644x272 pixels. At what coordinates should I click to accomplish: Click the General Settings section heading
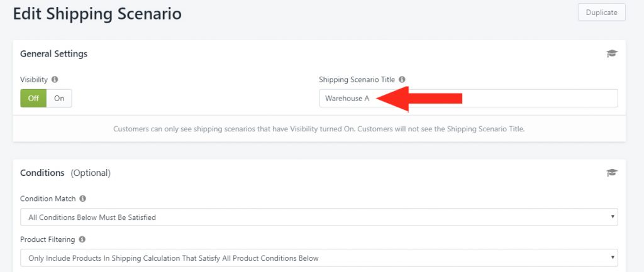(x=54, y=54)
